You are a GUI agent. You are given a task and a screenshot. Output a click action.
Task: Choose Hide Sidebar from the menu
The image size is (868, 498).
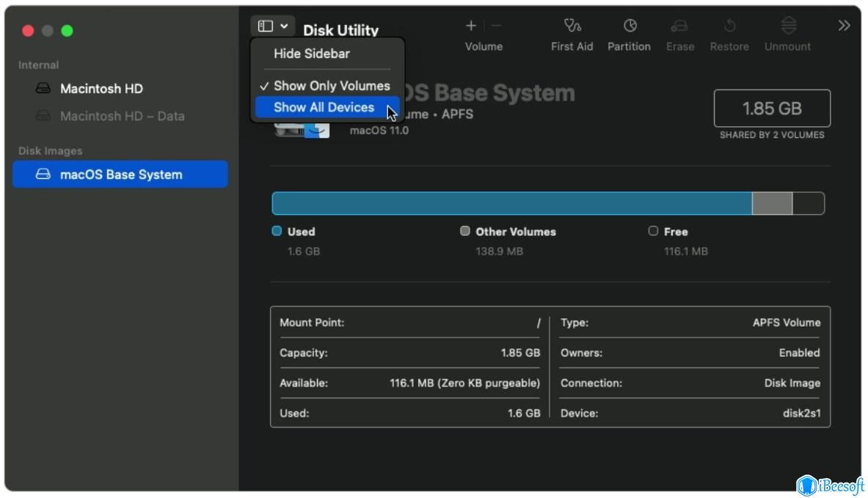coord(312,54)
